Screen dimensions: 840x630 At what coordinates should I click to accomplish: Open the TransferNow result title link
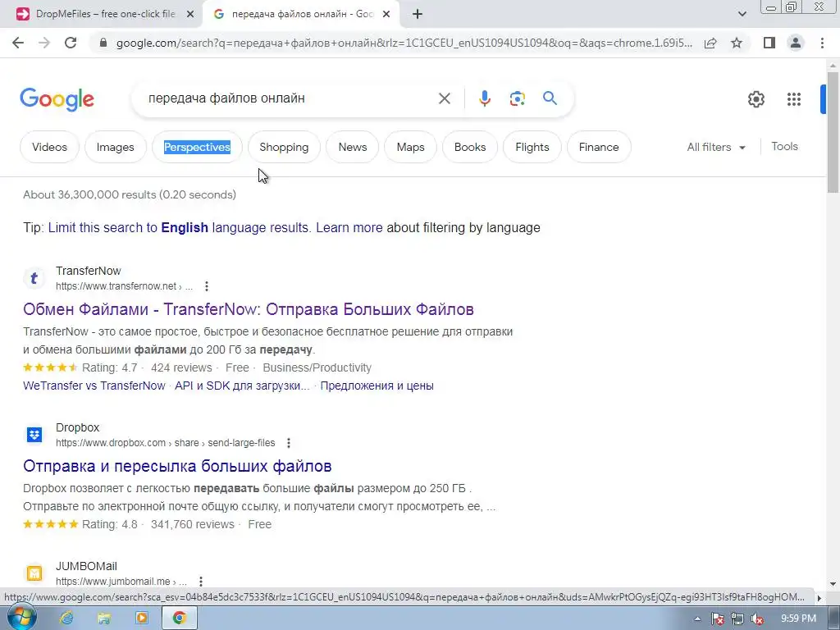248,309
